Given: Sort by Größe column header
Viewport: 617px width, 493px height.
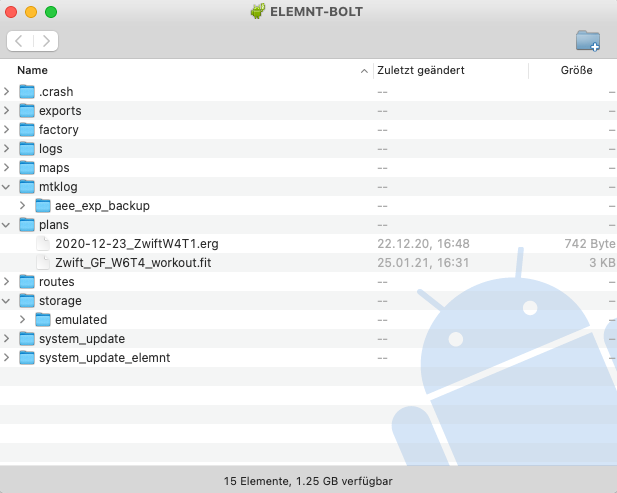Looking at the screenshot, I should (576, 71).
